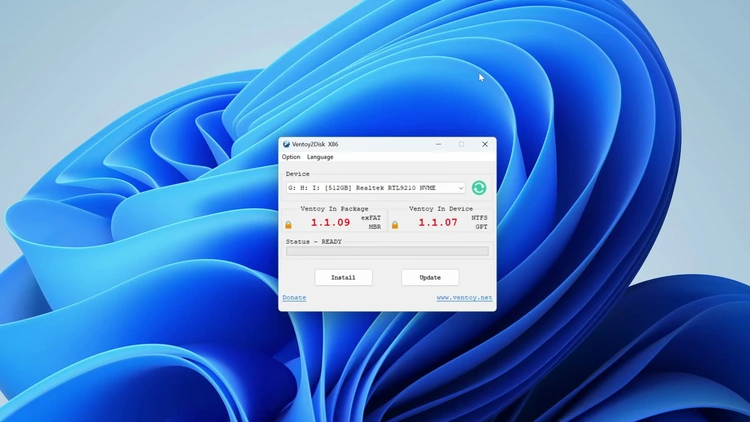Click the exFAT label in package section
This screenshot has height=422, width=750.
click(x=371, y=218)
